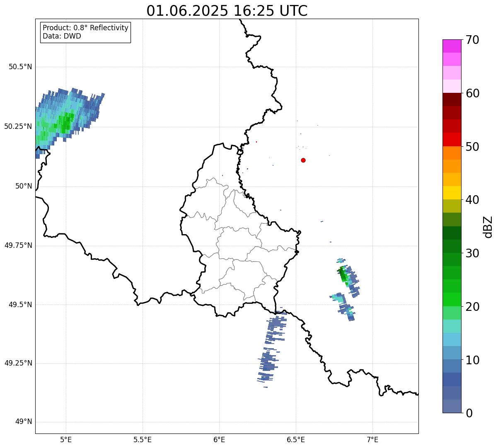Viewport: 498px width, 448px height.
Task: Click the 50°N latitude label
Action: 24,186
